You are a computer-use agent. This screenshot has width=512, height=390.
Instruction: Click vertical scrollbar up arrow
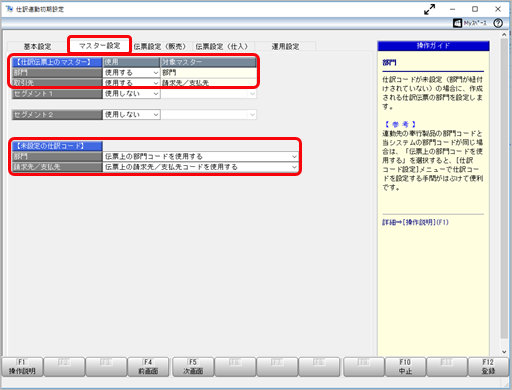504,34
